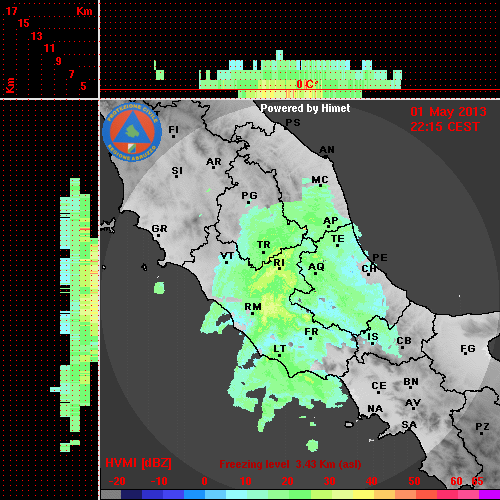Screen dimensions: 500x500
Task: Click the CE city label
Action: [379, 386]
